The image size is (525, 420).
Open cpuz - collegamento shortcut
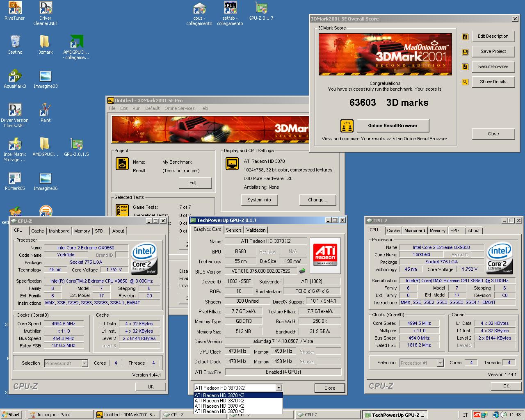(x=199, y=8)
